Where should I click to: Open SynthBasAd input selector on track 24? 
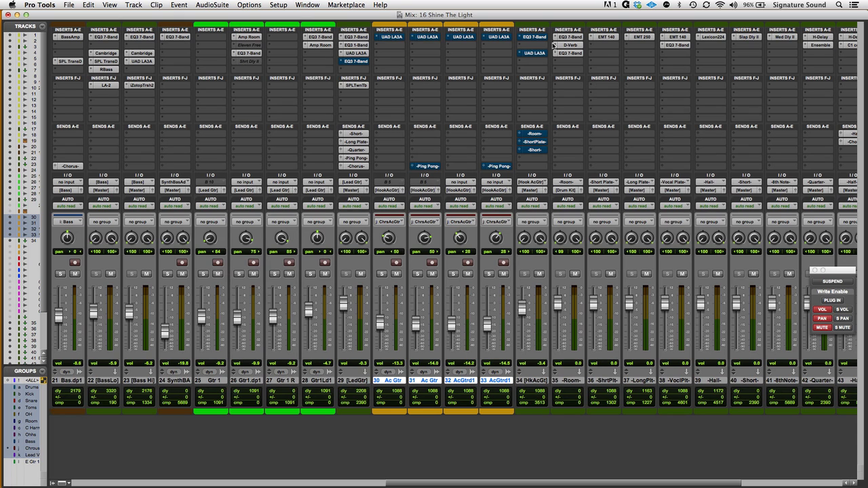point(175,182)
